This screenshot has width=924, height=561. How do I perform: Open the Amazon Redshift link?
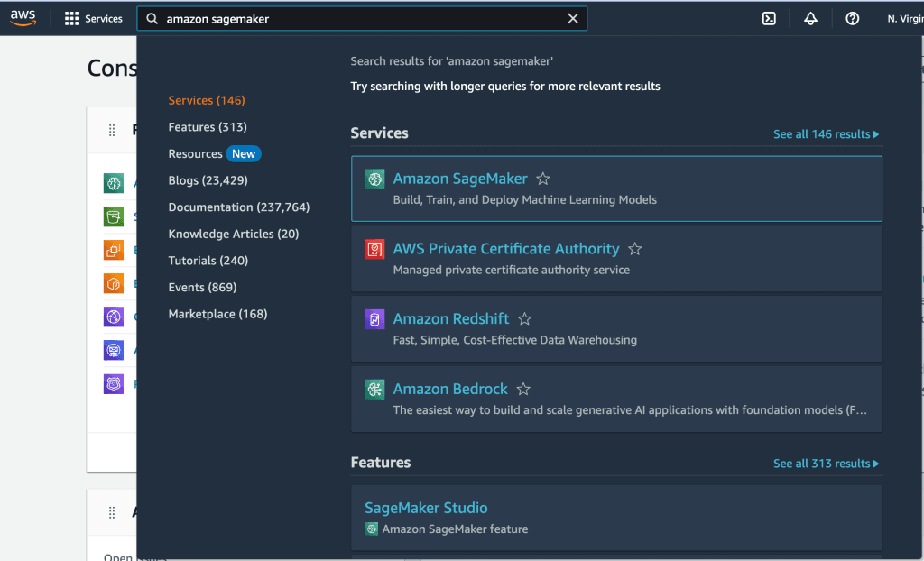451,318
